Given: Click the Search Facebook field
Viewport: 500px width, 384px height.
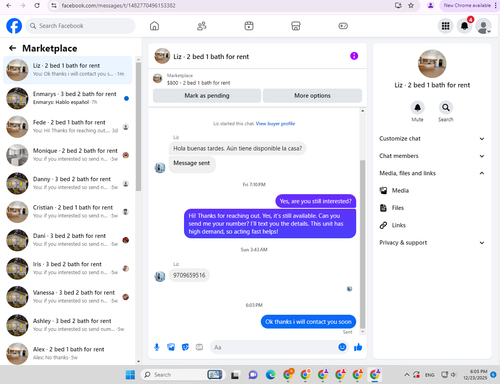Looking at the screenshot, I should (80, 26).
